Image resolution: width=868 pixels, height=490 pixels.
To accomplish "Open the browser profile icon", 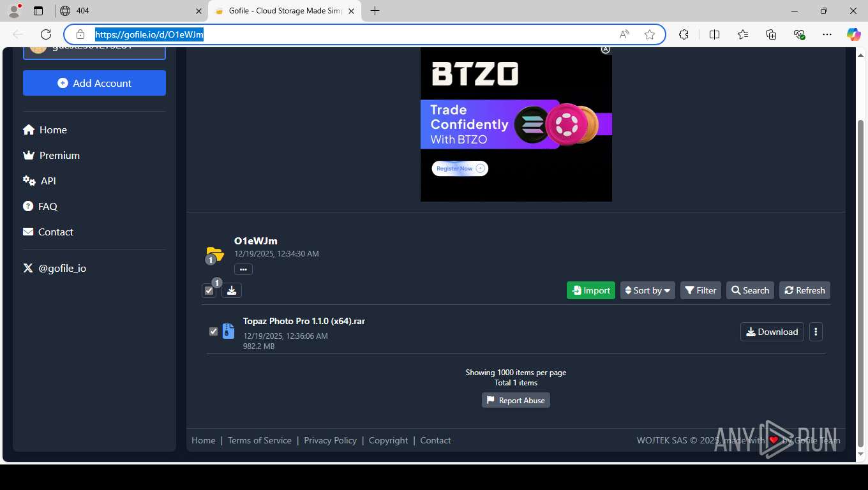I will (14, 10).
